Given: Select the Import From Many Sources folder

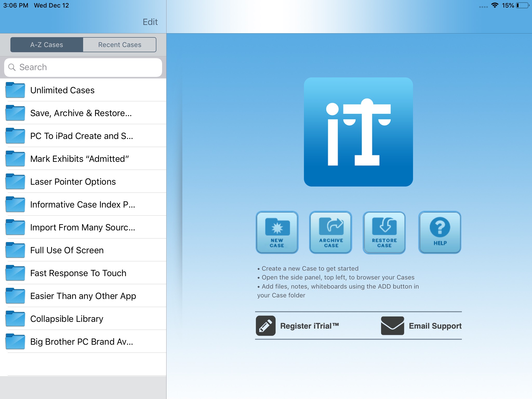Looking at the screenshot, I should point(83,228).
